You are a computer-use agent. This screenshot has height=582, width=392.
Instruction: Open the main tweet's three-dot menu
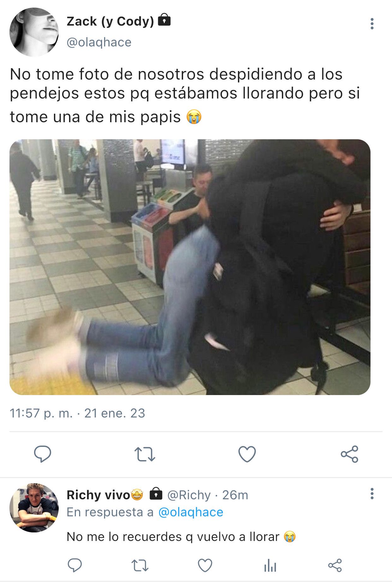coord(372,24)
